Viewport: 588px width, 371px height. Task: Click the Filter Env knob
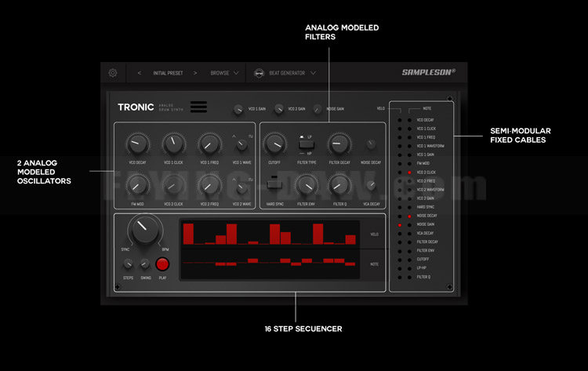[307, 185]
